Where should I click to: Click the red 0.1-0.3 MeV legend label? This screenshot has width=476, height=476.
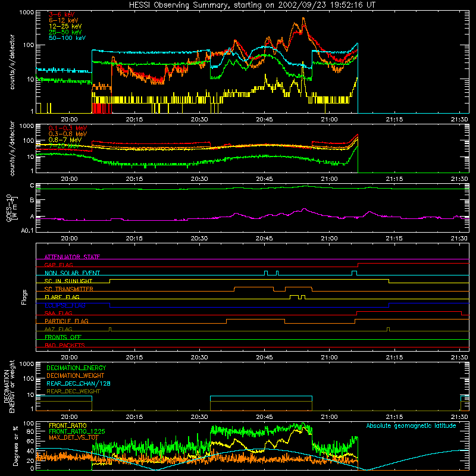(x=68, y=128)
